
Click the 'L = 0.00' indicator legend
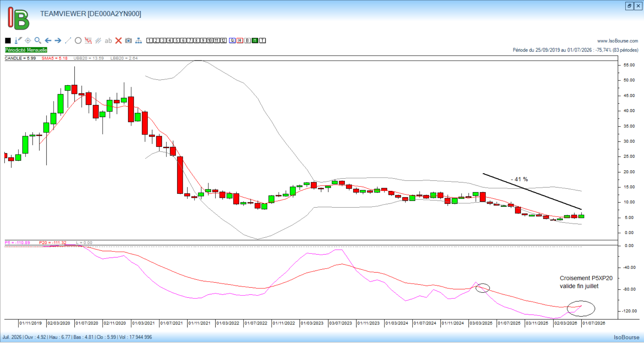click(x=84, y=243)
